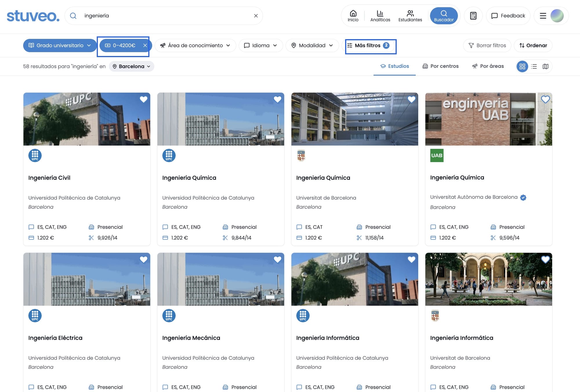Click 'Universitat de Barcelona' on Química card

326,198
